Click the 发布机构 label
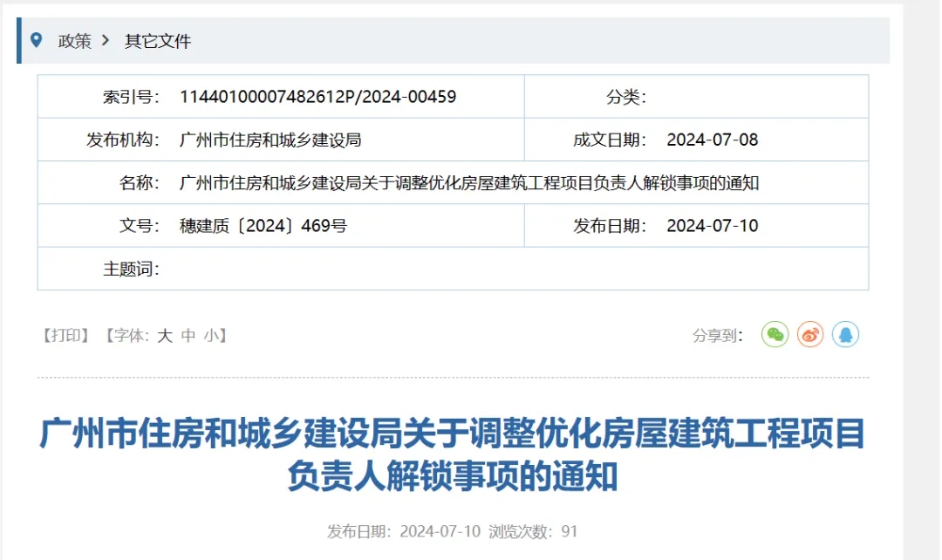Screen dimensions: 942x560 [x=123, y=140]
